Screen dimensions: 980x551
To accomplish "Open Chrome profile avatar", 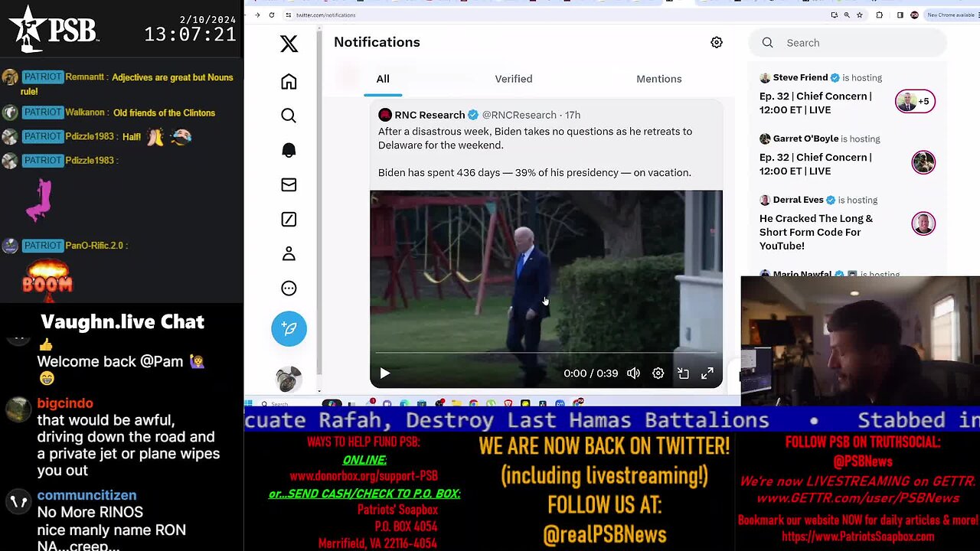I will click(914, 15).
